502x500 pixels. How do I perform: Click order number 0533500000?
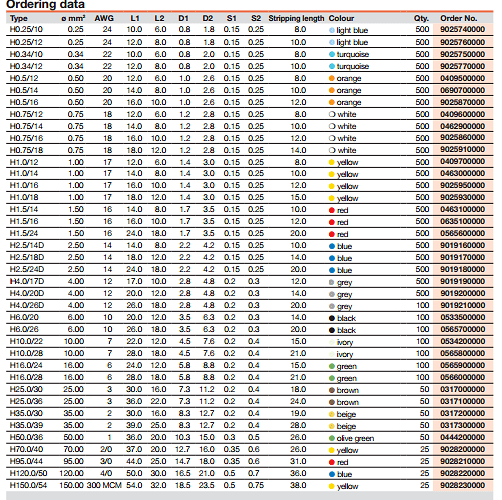(x=463, y=317)
